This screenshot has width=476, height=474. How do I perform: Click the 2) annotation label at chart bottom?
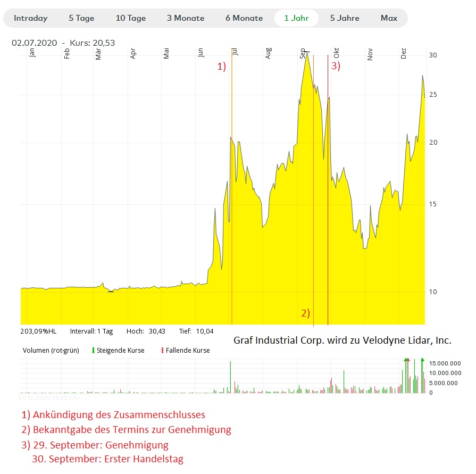pos(305,313)
